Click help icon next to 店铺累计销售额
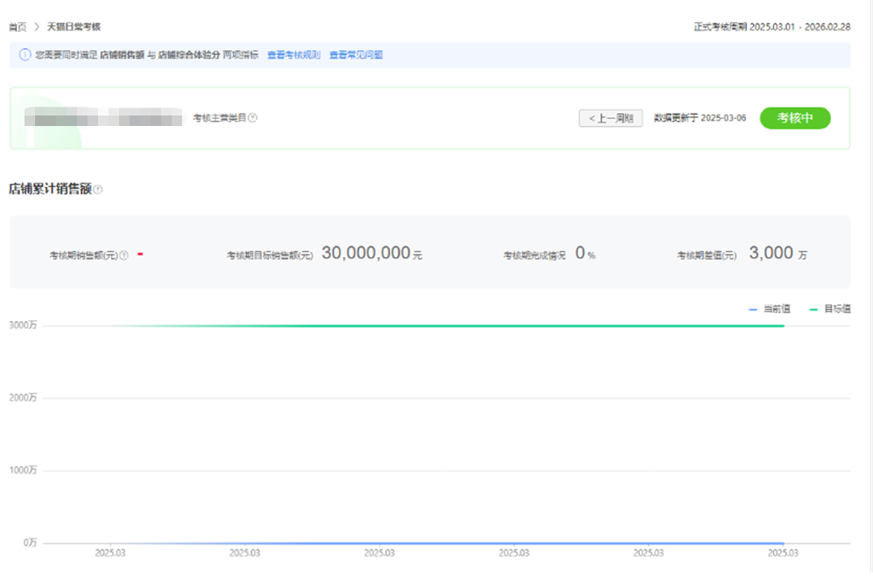 coord(98,189)
